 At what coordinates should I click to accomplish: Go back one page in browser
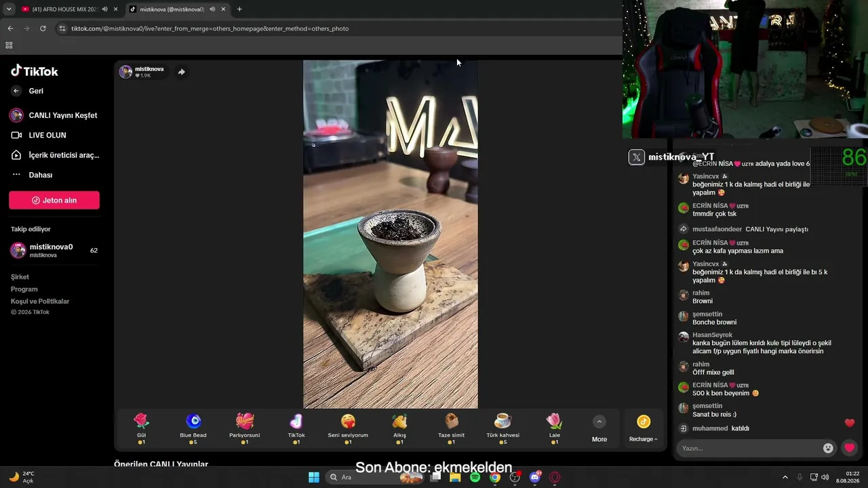tap(10, 28)
